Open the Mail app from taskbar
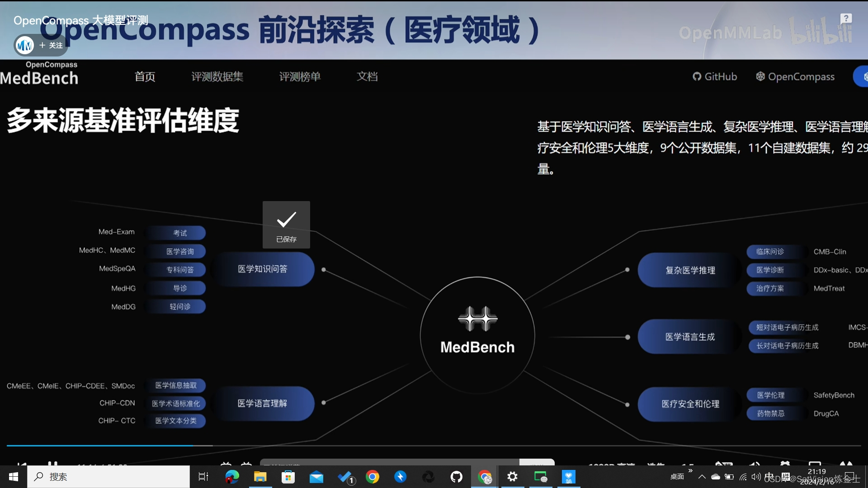Image resolution: width=868 pixels, height=488 pixels. (316, 477)
